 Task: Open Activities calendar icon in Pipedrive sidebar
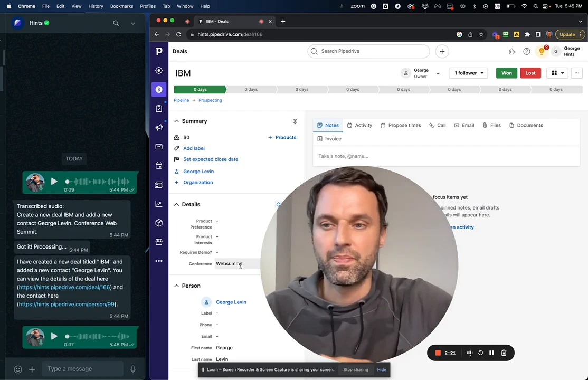click(159, 165)
